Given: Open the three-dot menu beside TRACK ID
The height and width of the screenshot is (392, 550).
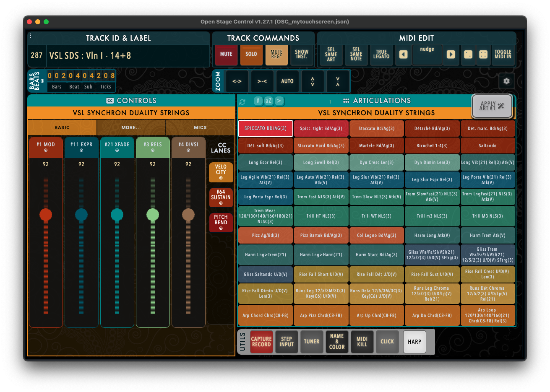Looking at the screenshot, I should click(x=30, y=36).
